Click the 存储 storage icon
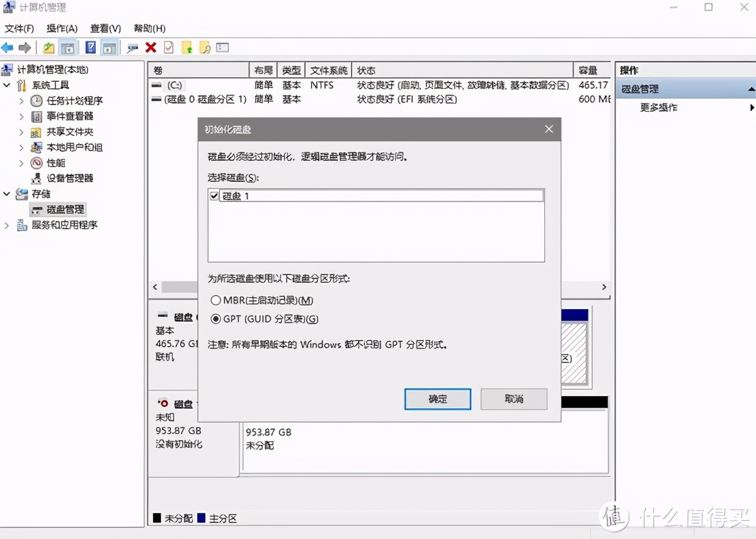 (22, 194)
